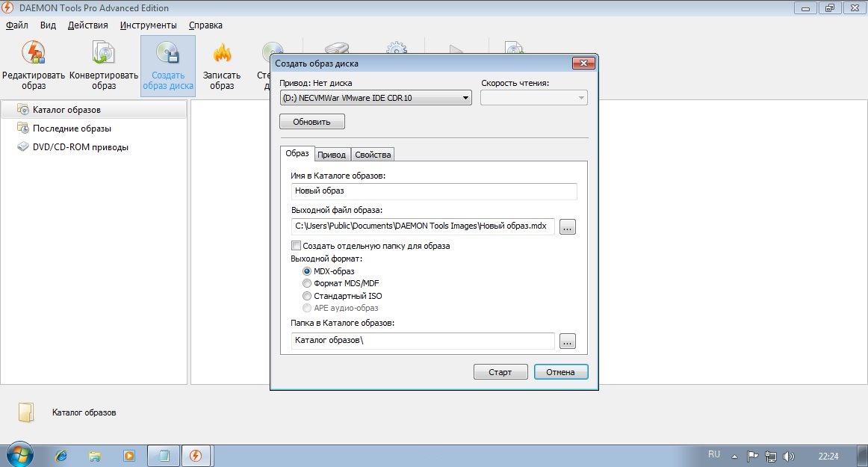Open the Action Center flag in the tray
This screenshot has width=868, height=467.
coord(752,457)
